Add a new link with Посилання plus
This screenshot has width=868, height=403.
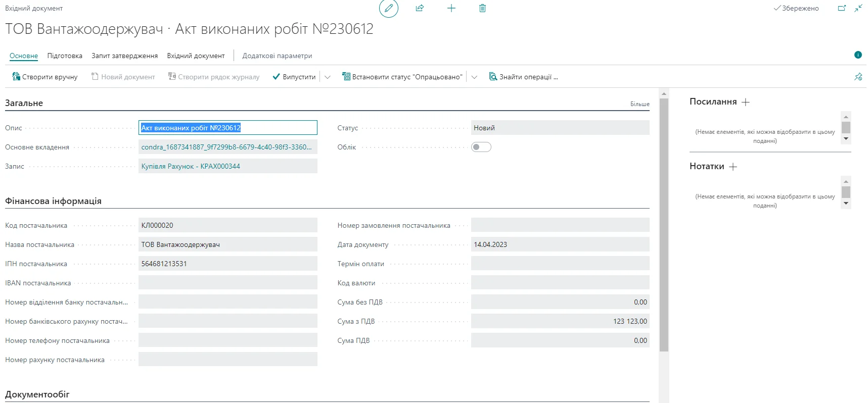746,102
